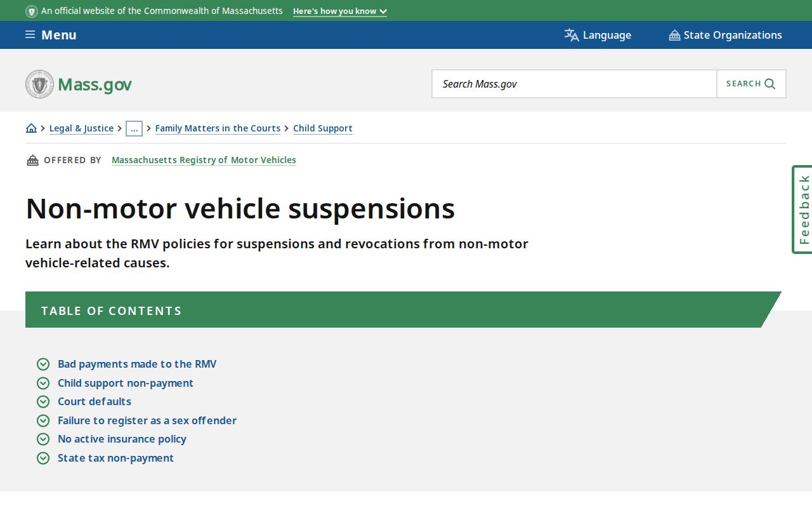Open the Feedback side tab
The height and width of the screenshot is (508, 812).
pos(803,210)
